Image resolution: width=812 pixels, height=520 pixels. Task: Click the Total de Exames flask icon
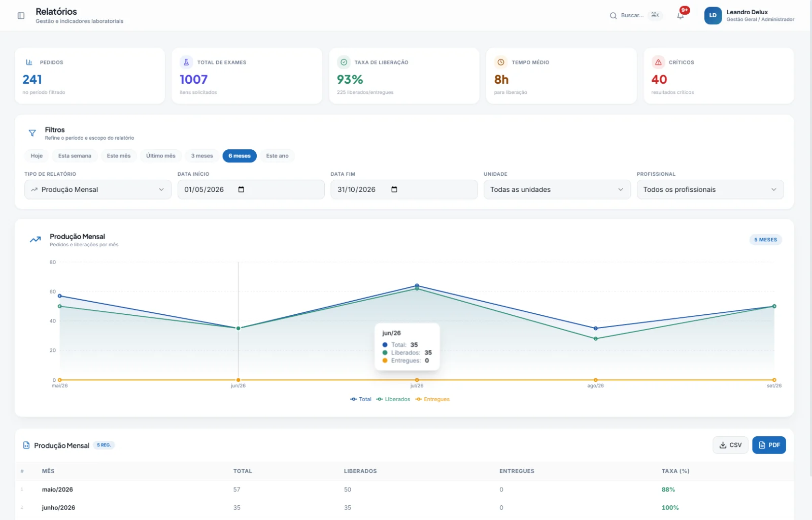coord(186,62)
